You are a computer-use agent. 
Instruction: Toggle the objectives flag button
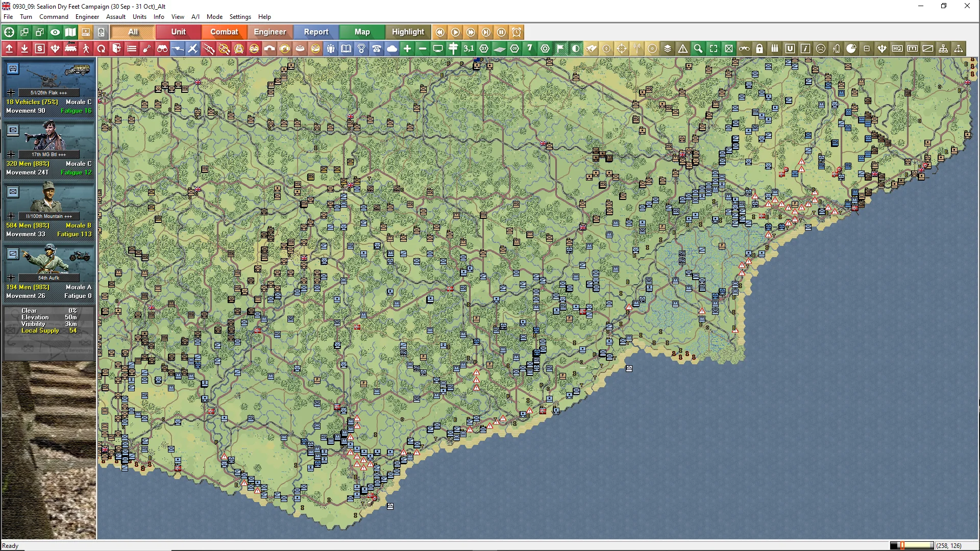(560, 48)
